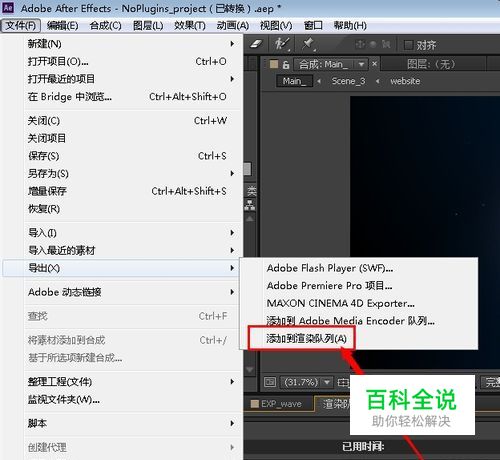The height and width of the screenshot is (460, 500).
Task: Open the 合成: Main_ composition dropdown
Action: (x=361, y=64)
